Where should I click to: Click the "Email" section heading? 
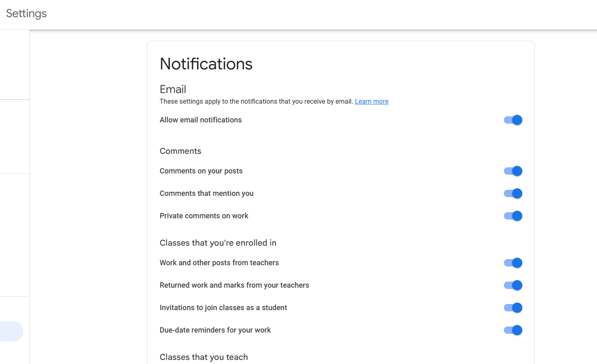173,89
